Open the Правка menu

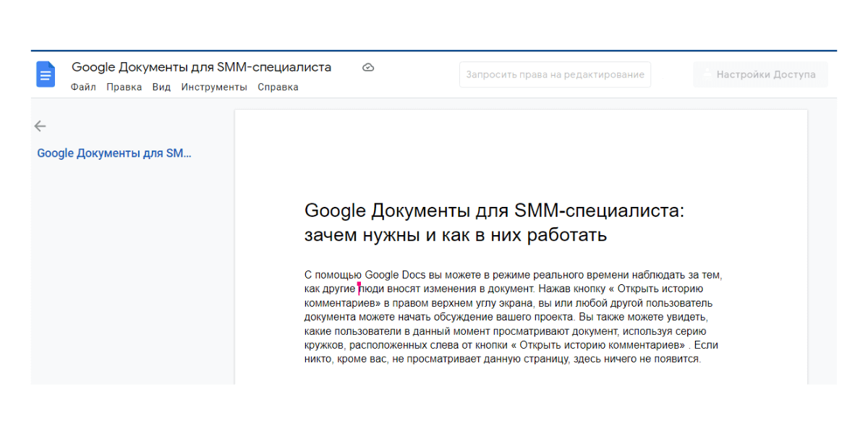pos(124,87)
